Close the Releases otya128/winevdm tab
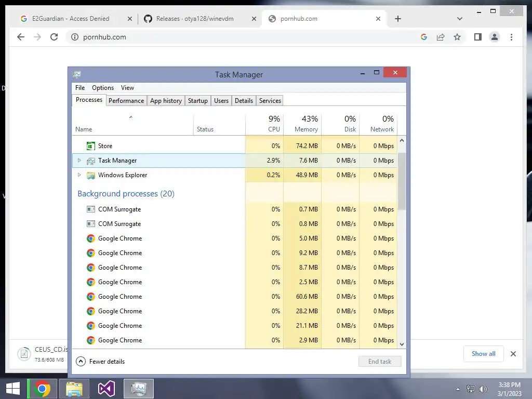 tap(254, 19)
